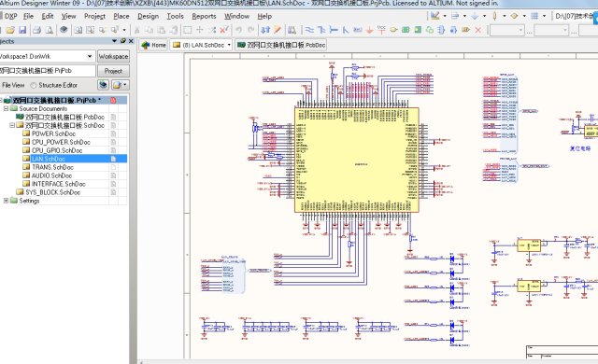
Task: Select AUDIO.SchDoc in the project tree
Action: coord(52,175)
